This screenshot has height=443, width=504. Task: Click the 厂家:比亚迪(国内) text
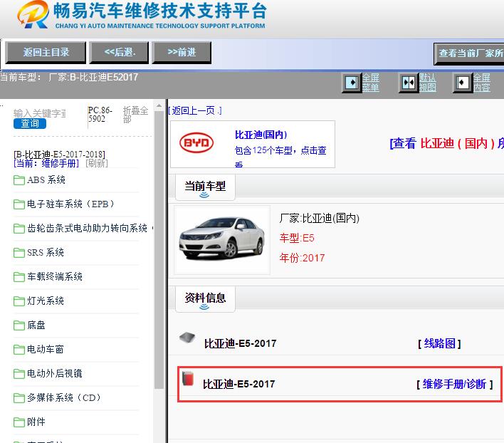coord(319,219)
